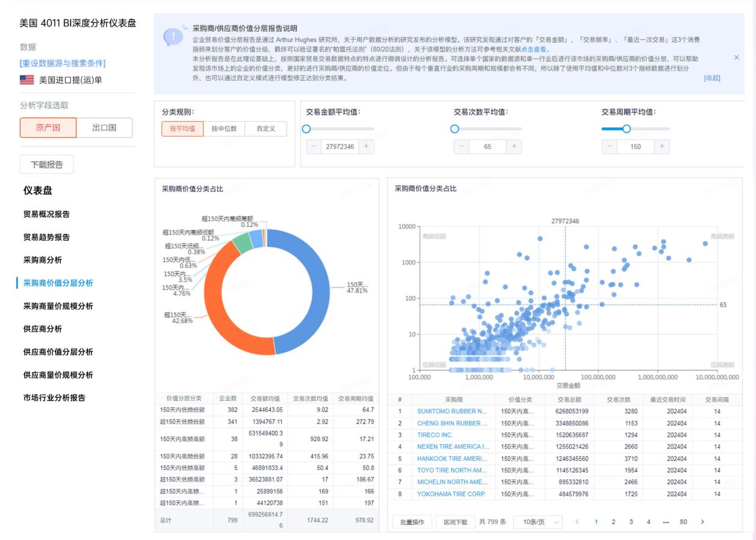
Task: Click the 下载报告 button
Action: 47,164
